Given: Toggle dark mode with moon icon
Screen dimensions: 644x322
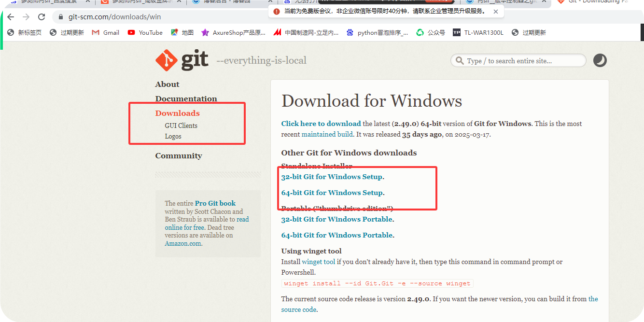Looking at the screenshot, I should [x=600, y=60].
